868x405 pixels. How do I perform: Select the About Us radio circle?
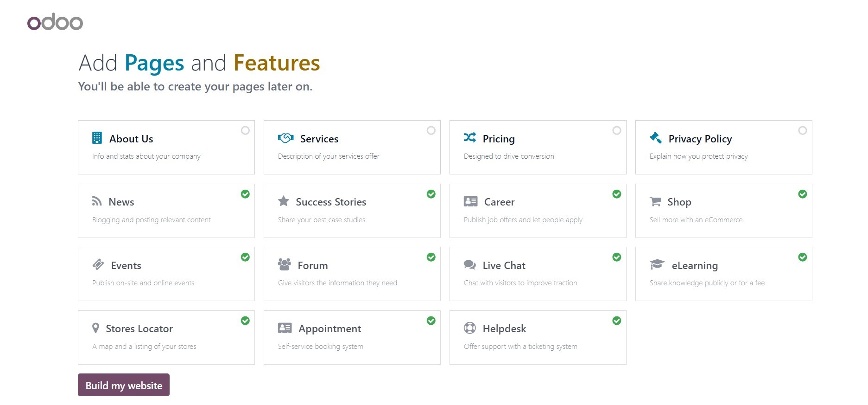click(245, 130)
